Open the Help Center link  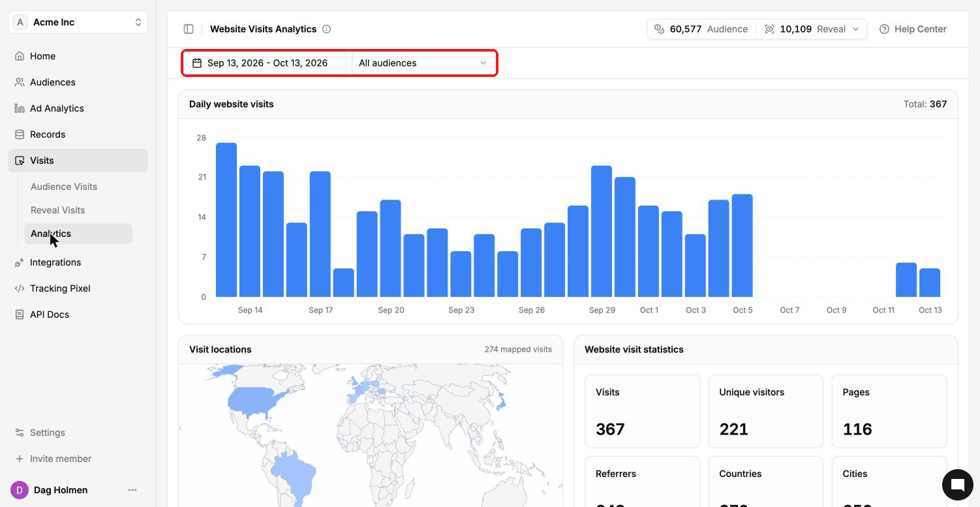pyautogui.click(x=913, y=29)
